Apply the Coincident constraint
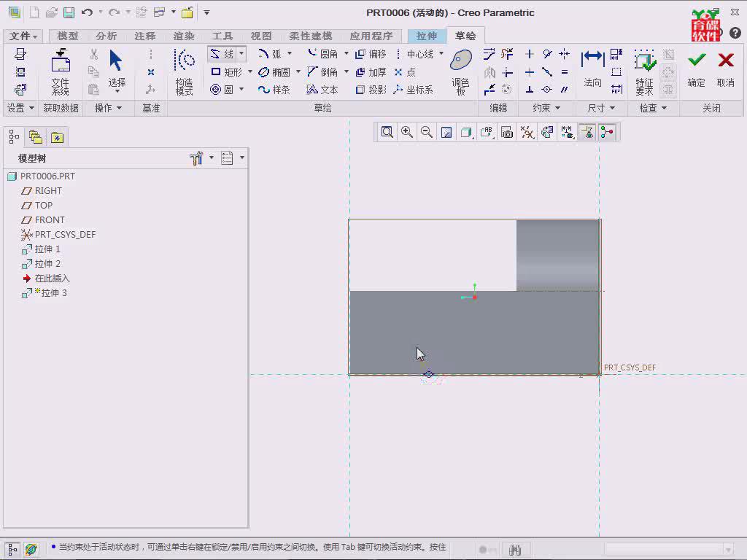The height and width of the screenshot is (560, 747). (x=547, y=90)
